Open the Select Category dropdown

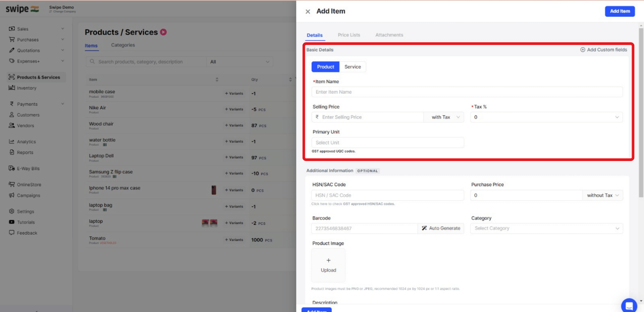pyautogui.click(x=546, y=228)
